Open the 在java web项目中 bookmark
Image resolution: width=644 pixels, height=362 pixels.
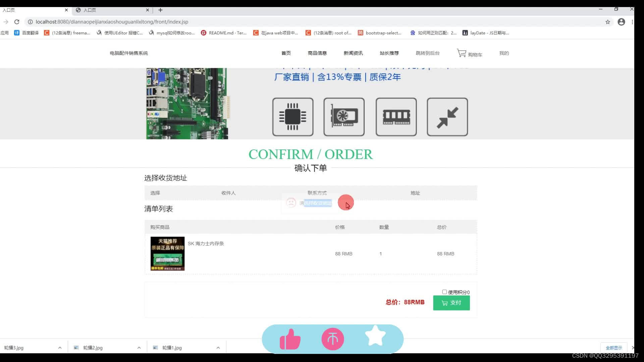pyautogui.click(x=275, y=33)
